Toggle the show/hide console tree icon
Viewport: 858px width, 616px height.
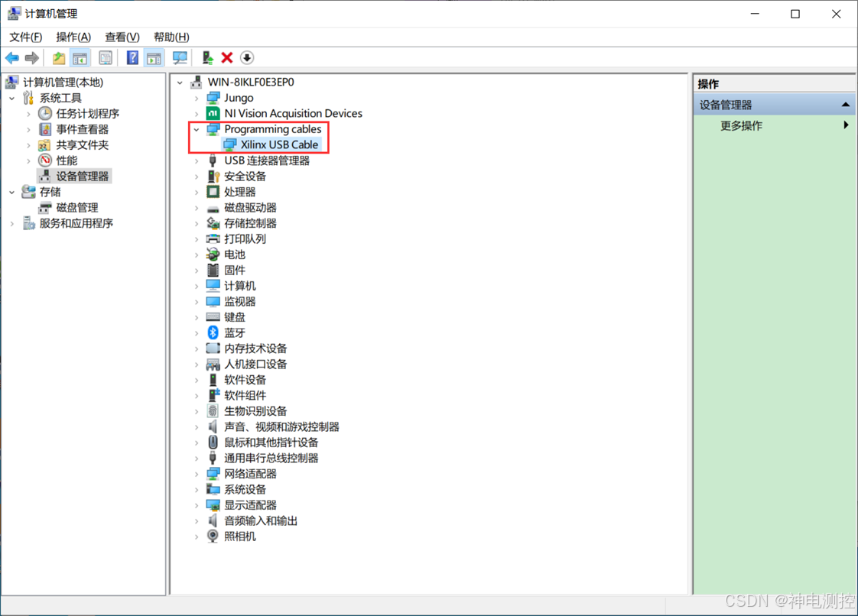pyautogui.click(x=80, y=57)
